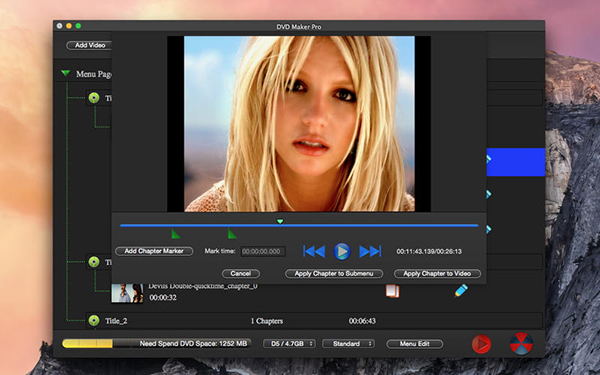Click the first title disc icon in the tree
Viewport: 600px width, 375px height.
coord(94,98)
